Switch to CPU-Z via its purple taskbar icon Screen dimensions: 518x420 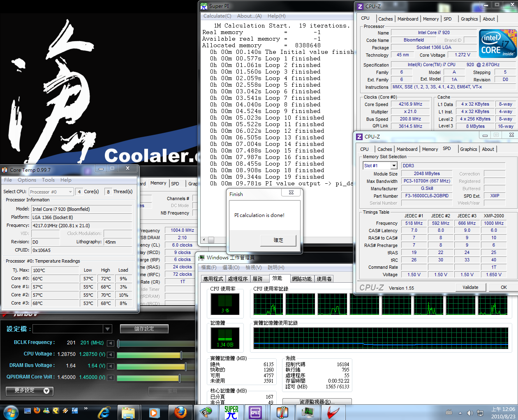255,412
